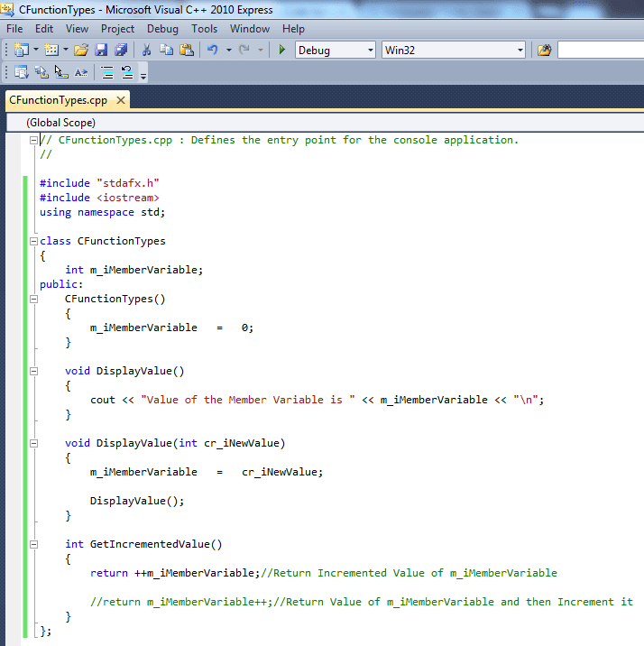Open the (Global Scope) navigation dropdown
This screenshot has width=644, height=646.
pyautogui.click(x=326, y=123)
